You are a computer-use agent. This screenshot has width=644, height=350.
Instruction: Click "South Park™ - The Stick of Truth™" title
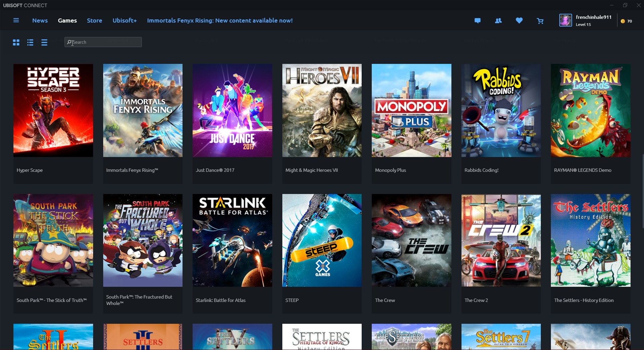click(51, 300)
